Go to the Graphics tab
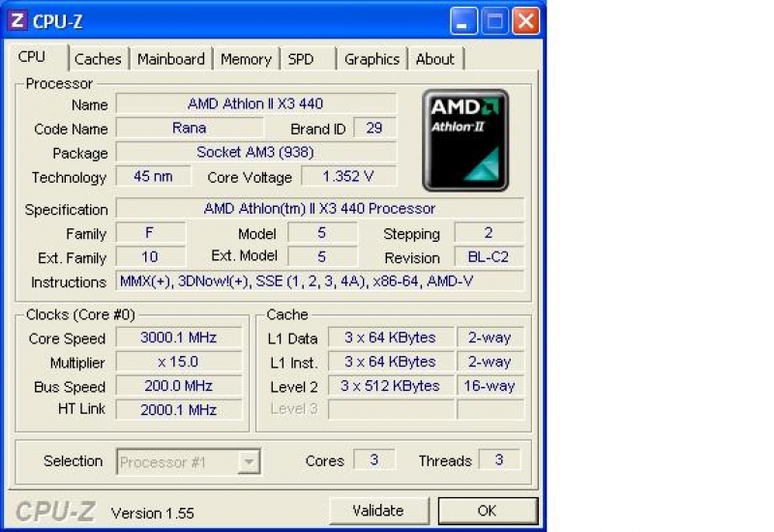774x532 pixels. tap(372, 59)
